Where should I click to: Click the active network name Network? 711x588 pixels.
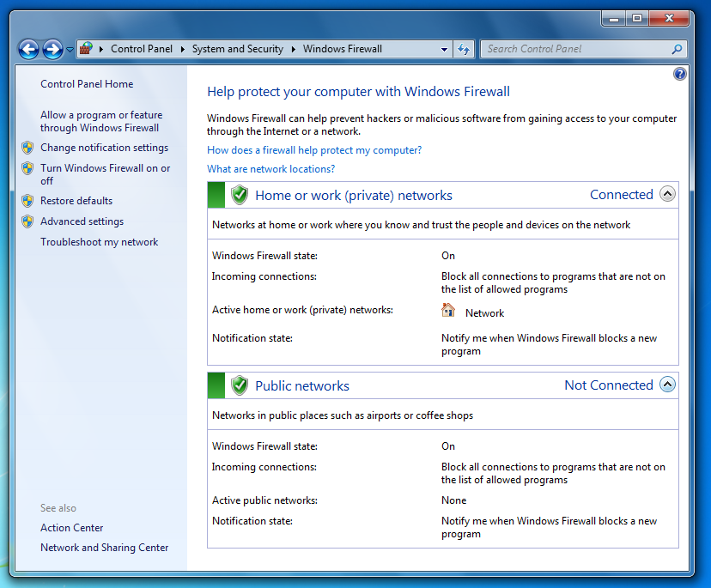(484, 312)
